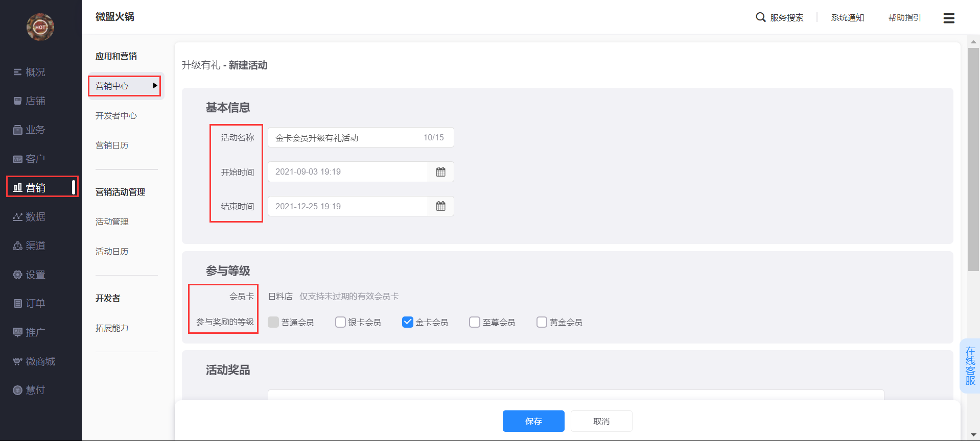The height and width of the screenshot is (441, 980).
Task: Open the 业务 business sidebar item
Action: pos(29,130)
